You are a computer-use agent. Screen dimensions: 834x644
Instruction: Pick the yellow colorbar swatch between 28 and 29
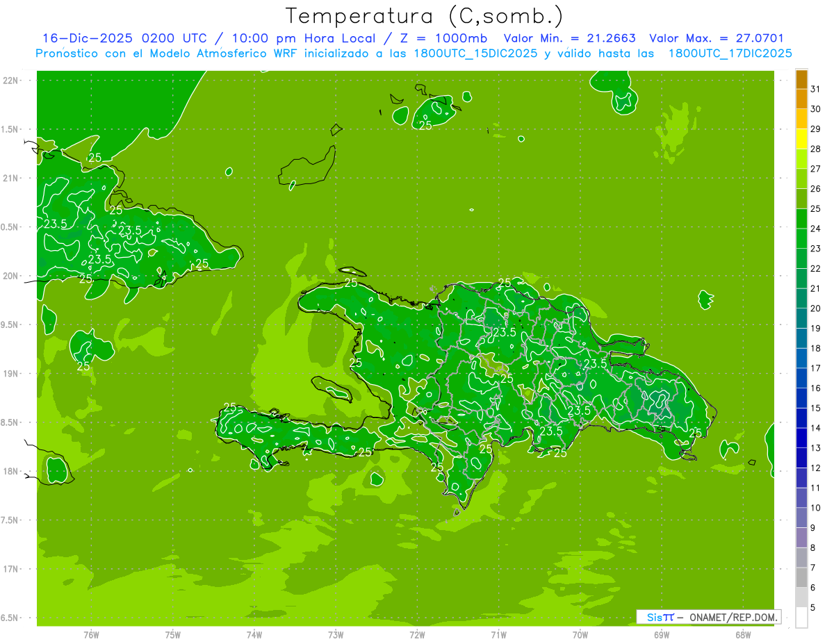801,139
